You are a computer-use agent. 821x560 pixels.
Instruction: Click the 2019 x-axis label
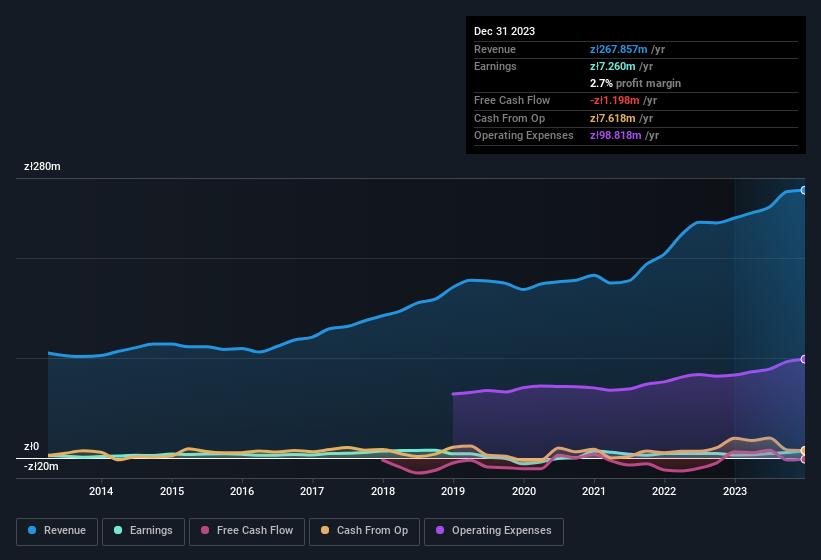(x=453, y=491)
